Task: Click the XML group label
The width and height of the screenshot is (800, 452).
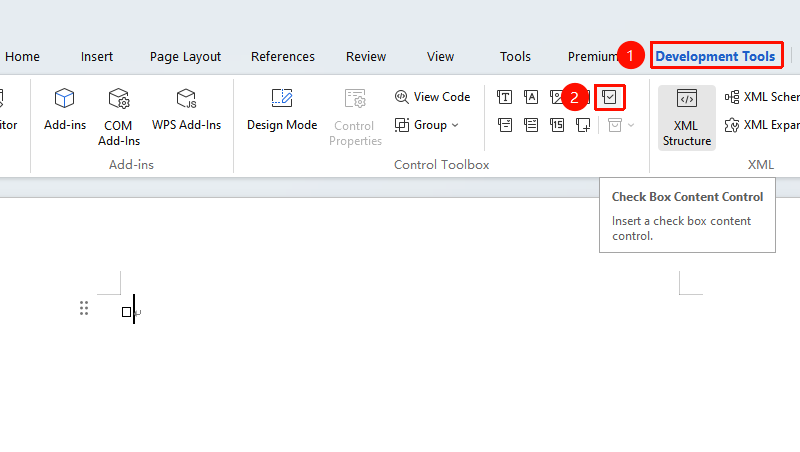Action: click(x=761, y=165)
